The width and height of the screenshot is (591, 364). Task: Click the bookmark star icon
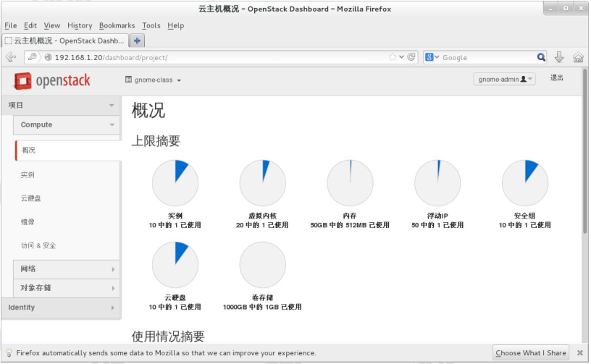[393, 57]
